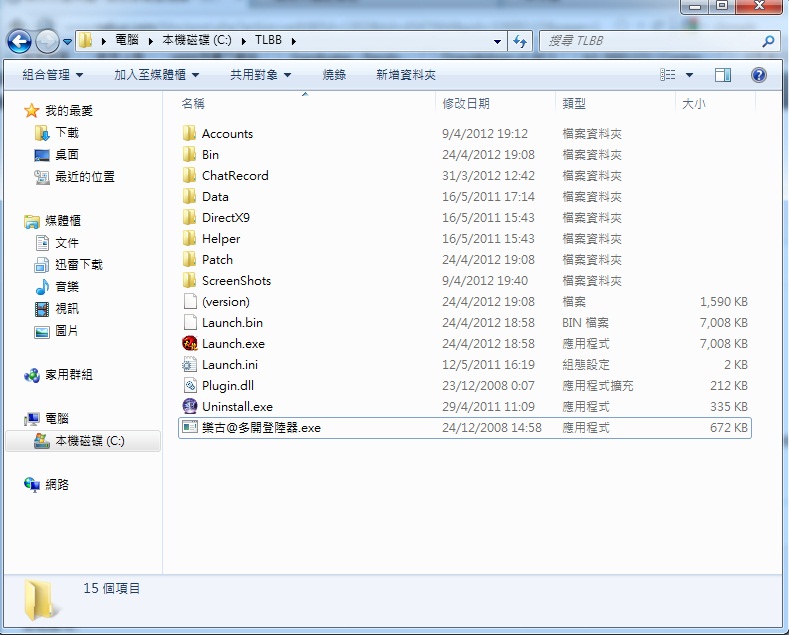Click 媒體櫃 in the navigation pane

point(63,221)
